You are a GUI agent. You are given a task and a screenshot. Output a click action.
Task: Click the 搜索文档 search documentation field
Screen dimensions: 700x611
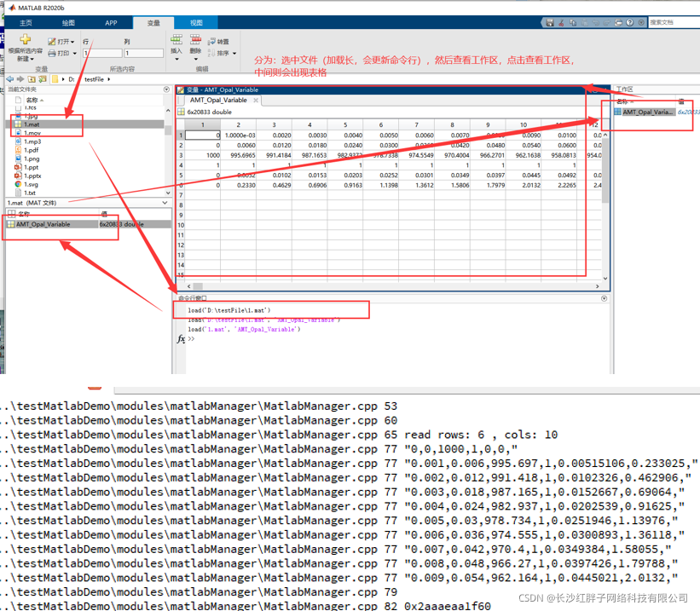coord(674,22)
